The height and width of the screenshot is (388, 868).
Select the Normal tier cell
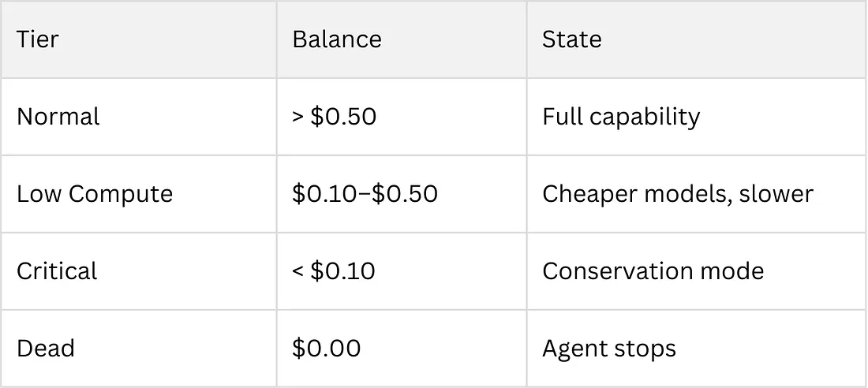tap(58, 117)
